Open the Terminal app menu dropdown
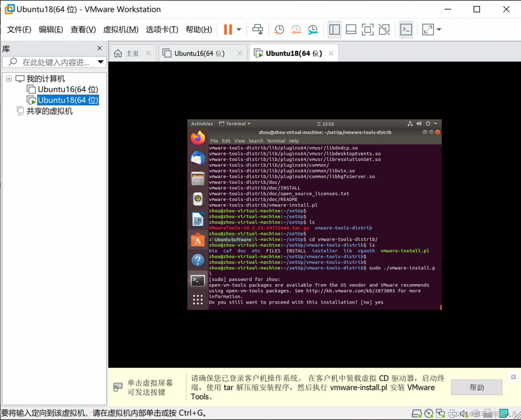 coord(235,124)
